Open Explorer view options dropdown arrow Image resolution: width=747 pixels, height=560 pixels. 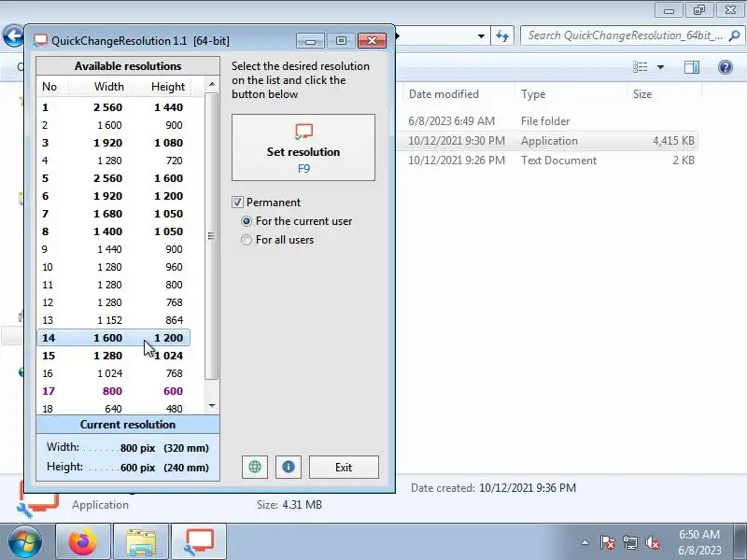coord(660,67)
